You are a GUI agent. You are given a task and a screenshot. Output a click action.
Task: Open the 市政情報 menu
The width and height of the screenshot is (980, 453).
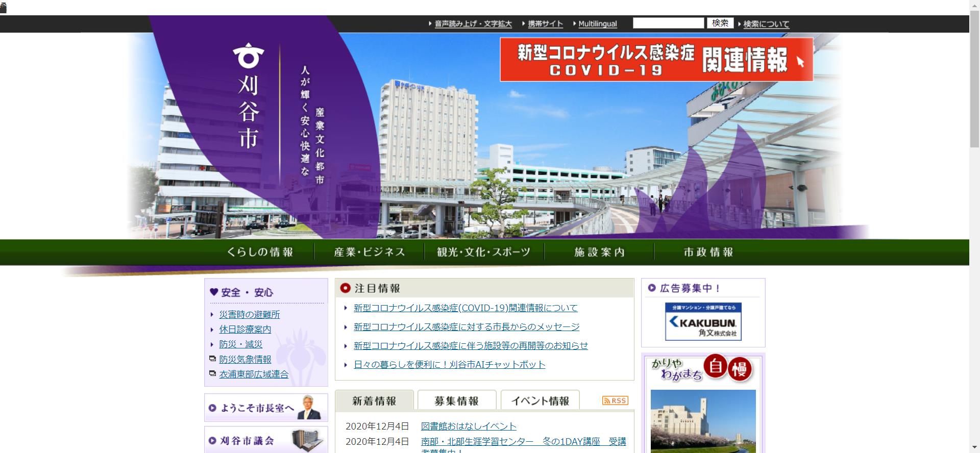coord(709,252)
